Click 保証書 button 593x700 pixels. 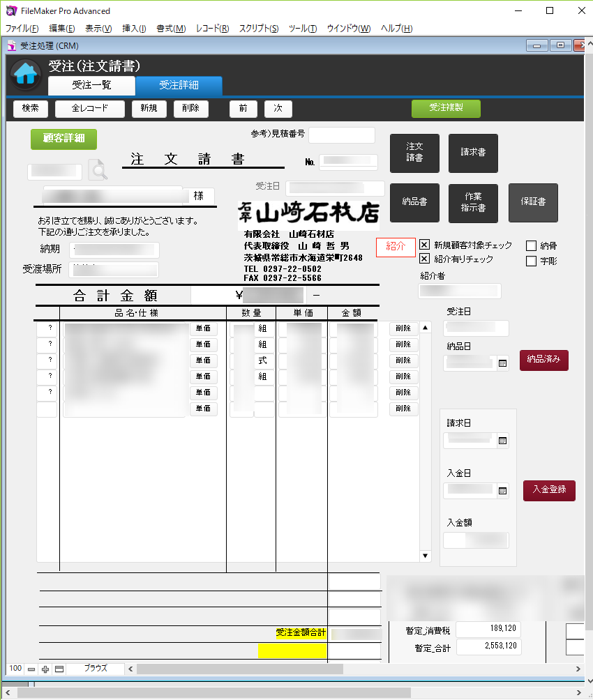533,203
